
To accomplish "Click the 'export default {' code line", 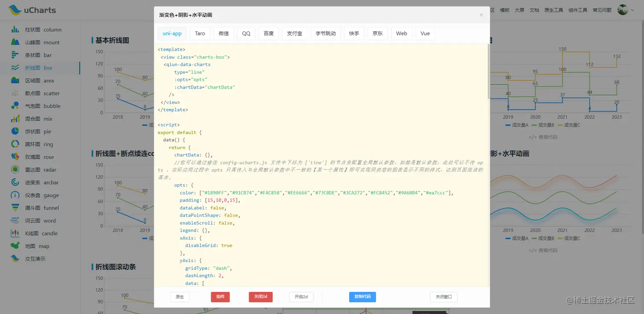I will click(180, 132).
